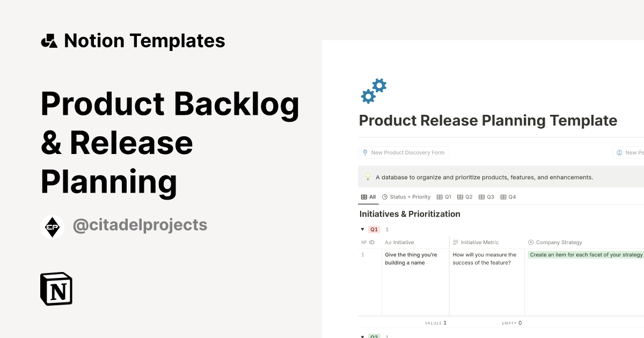Click the Notion Templates logo icon

(49, 40)
